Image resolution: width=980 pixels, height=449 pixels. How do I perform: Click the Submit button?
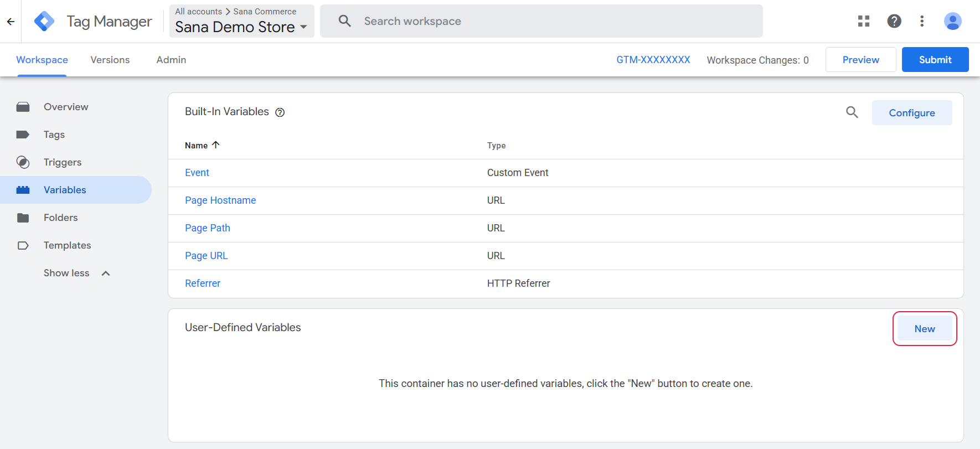[x=935, y=60]
